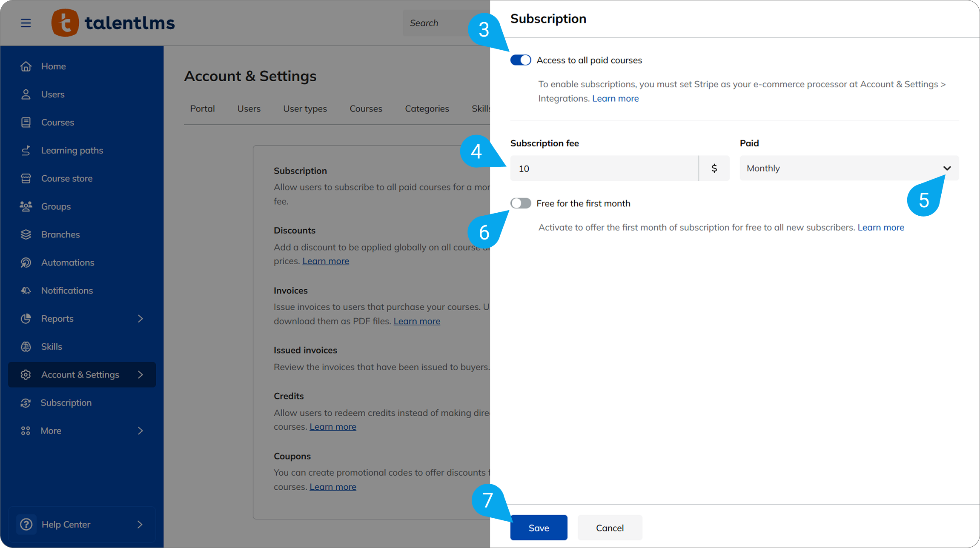This screenshot has height=548, width=980.
Task: Open Home via house icon
Action: 26,66
